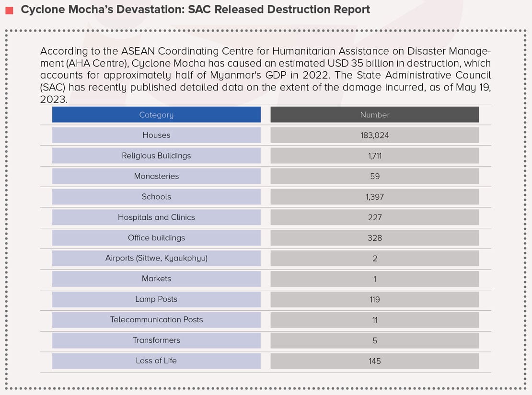Click the dark gray Number column header

coord(374,115)
